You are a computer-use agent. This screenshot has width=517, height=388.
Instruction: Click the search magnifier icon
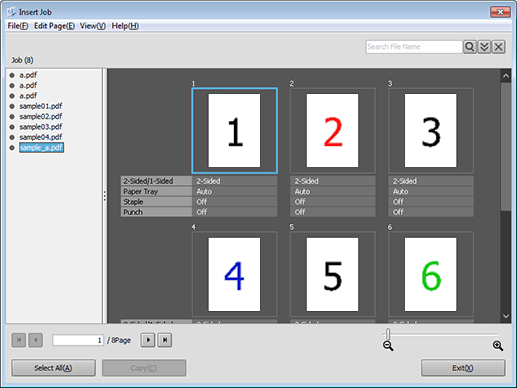point(469,47)
